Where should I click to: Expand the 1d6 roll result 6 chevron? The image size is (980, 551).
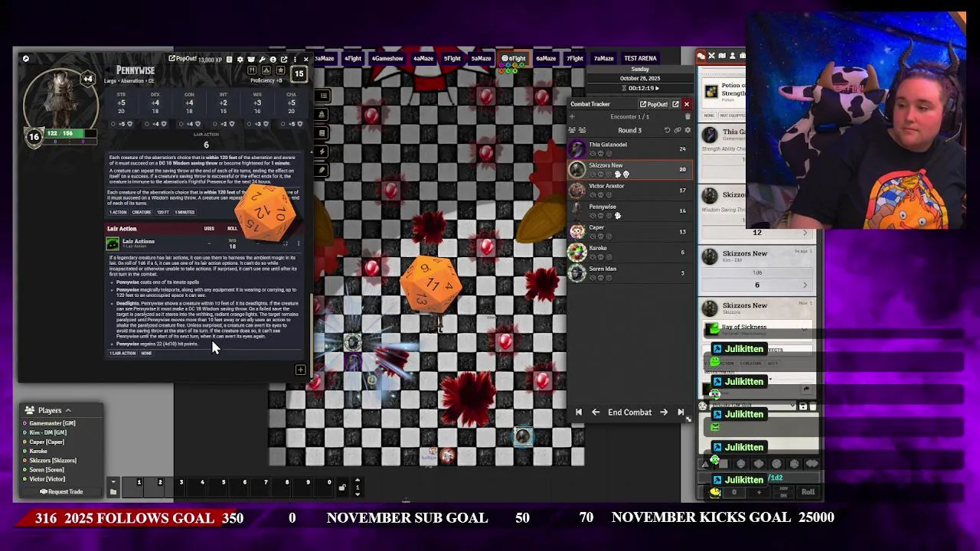(805, 285)
